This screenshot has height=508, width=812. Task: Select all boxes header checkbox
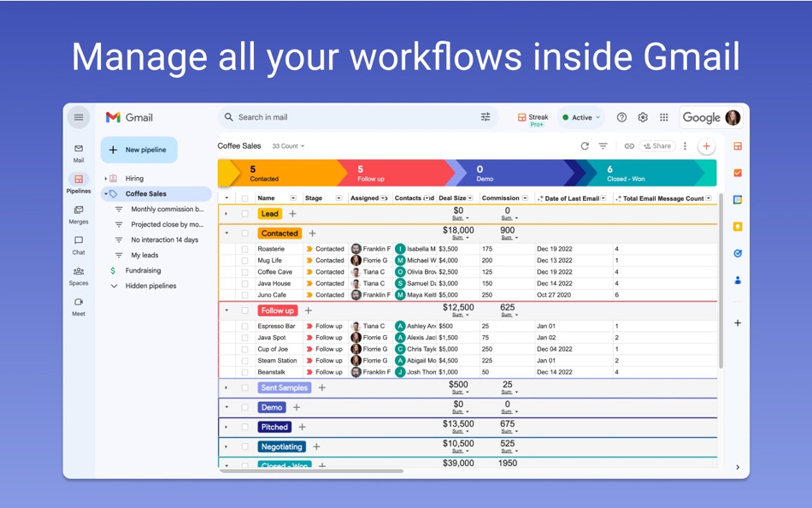tap(245, 198)
